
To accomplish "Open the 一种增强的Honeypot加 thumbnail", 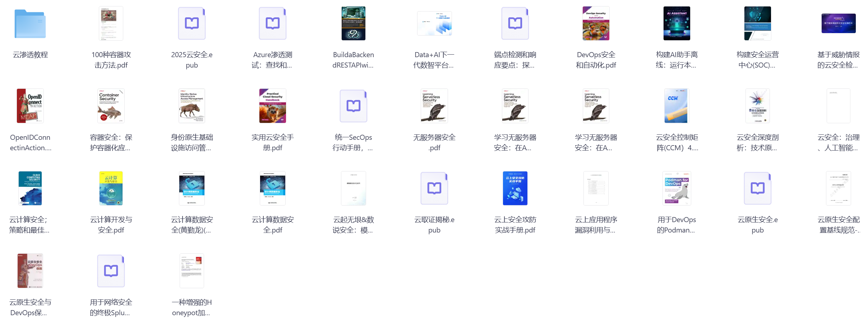I will [192, 271].
